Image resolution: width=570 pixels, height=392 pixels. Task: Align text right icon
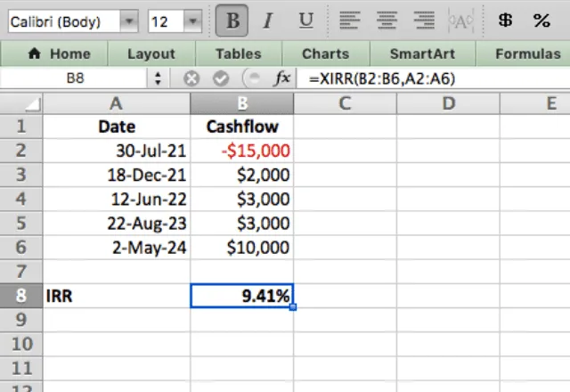coord(424,20)
